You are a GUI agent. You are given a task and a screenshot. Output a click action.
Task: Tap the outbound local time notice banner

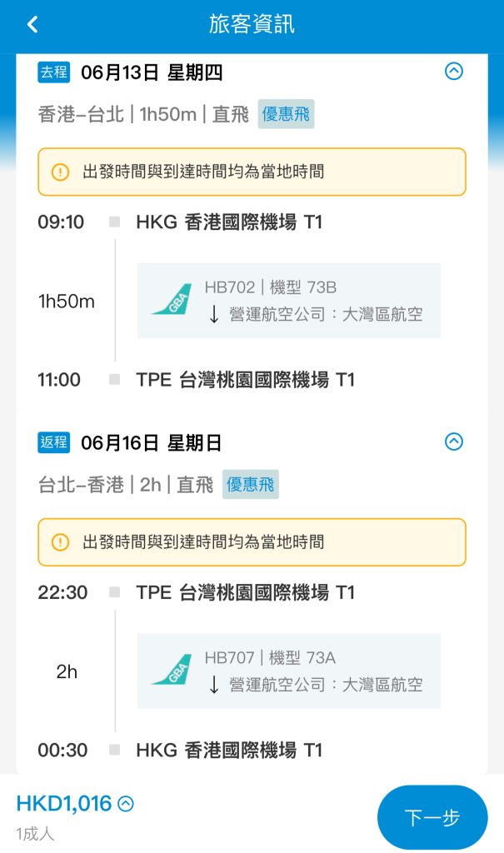coord(252,172)
